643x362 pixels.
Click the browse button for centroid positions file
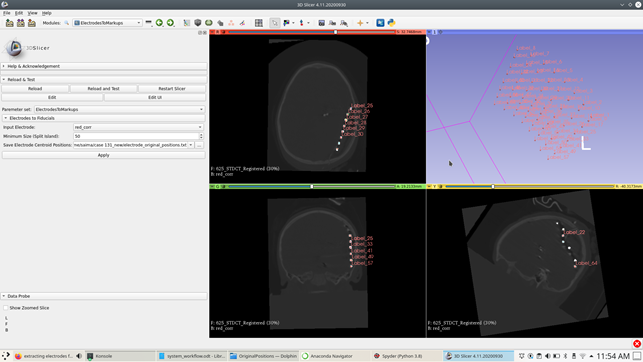[x=199, y=145]
